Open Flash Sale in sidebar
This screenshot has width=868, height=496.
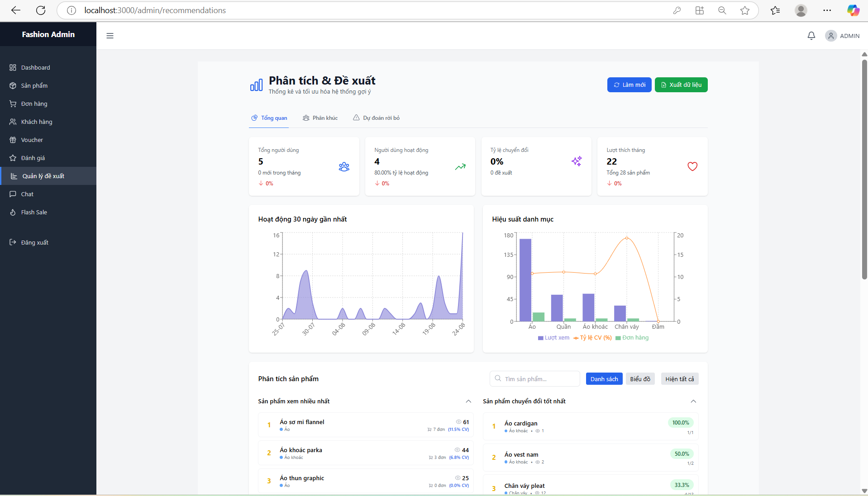pyautogui.click(x=48, y=212)
